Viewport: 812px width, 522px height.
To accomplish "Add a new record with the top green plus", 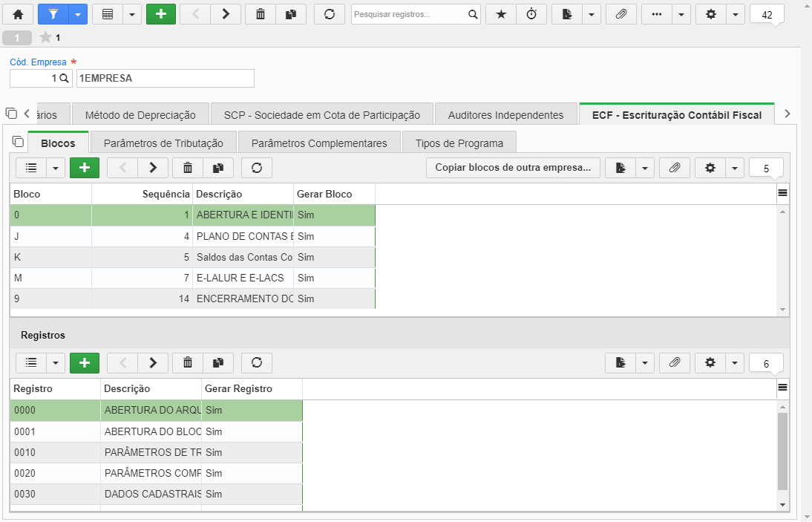I will 161,15.
